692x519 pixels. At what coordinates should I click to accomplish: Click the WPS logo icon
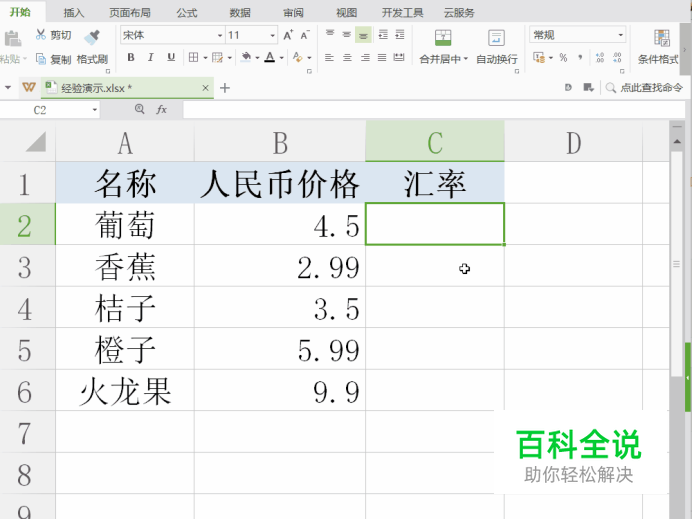click(x=29, y=87)
